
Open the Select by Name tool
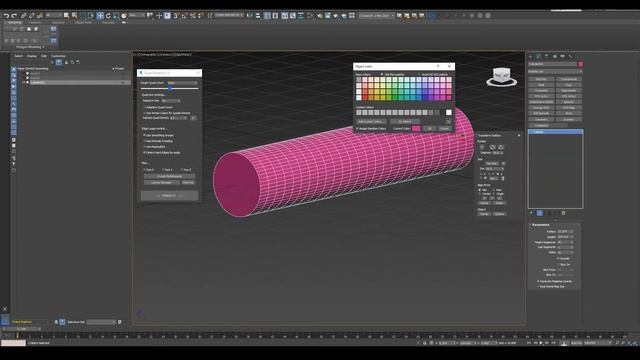74,16
